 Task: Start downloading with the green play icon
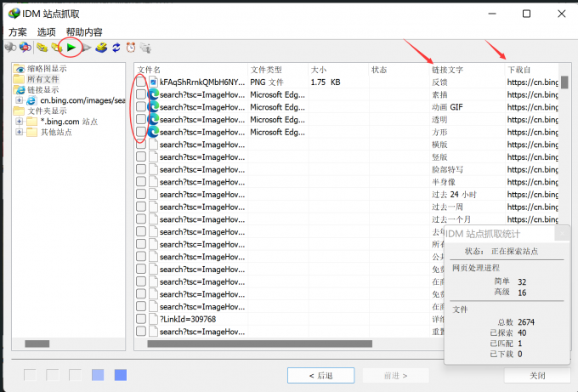(71, 48)
